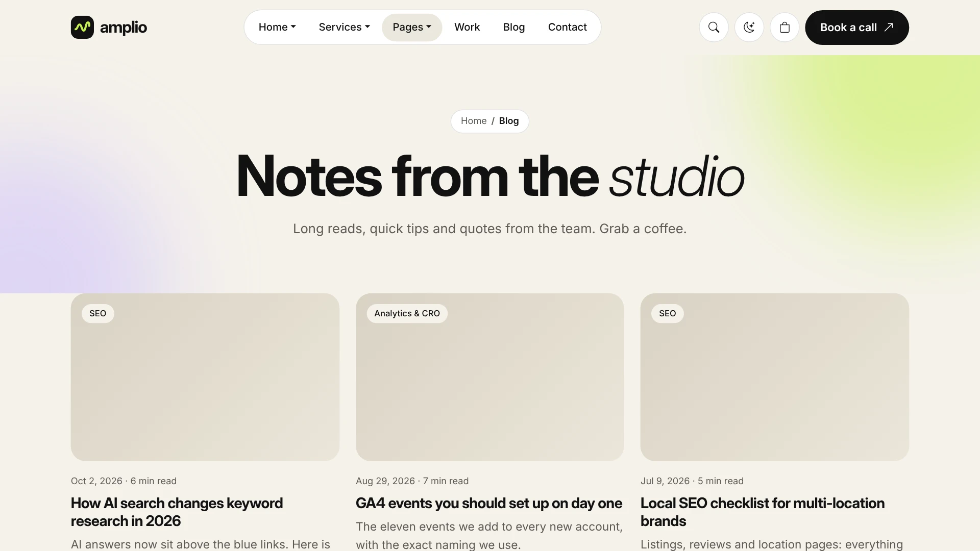980x551 pixels.
Task: Click the SEO tag on AI search post
Action: pyautogui.click(x=97, y=313)
